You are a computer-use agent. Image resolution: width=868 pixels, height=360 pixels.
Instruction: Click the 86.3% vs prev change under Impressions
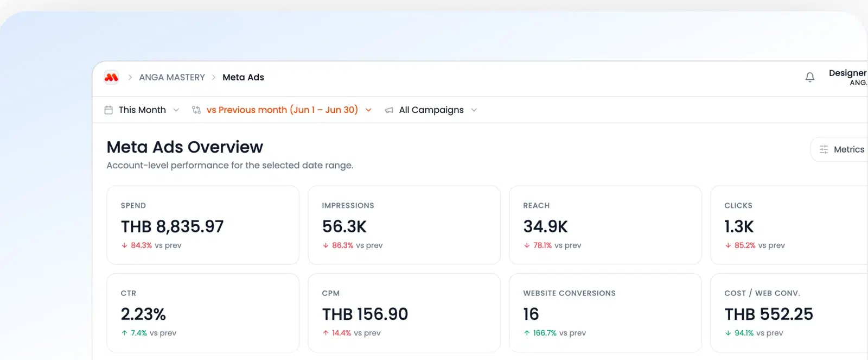(x=353, y=245)
